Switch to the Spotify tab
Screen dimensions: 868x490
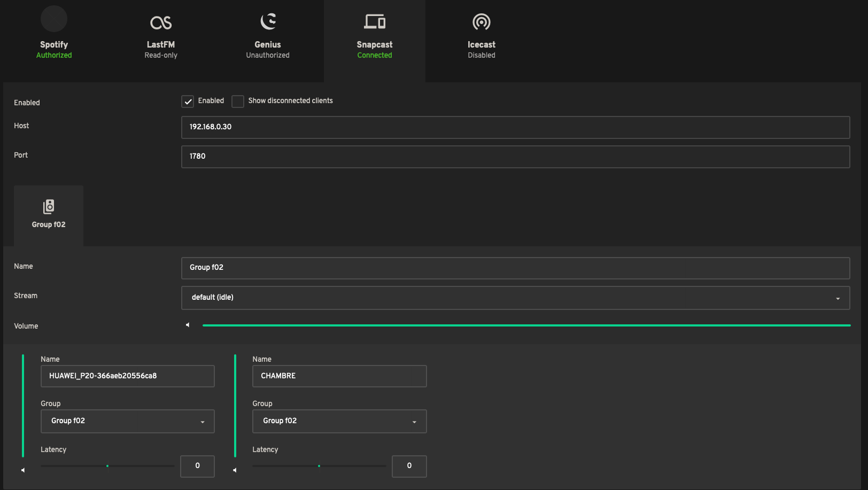pyautogui.click(x=53, y=33)
